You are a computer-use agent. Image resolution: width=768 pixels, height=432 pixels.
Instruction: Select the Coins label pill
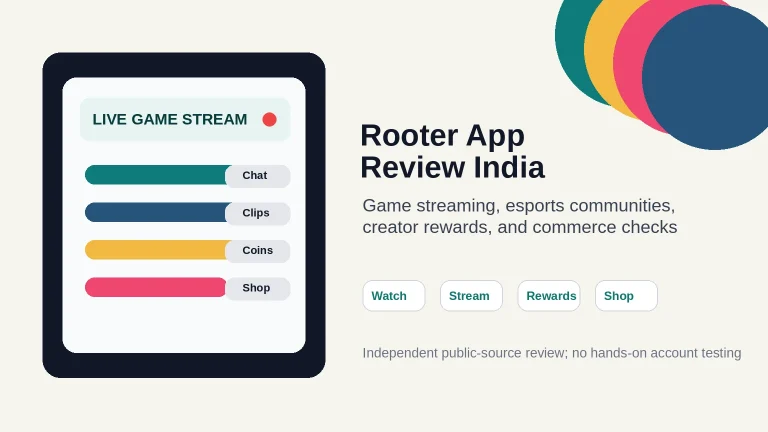(258, 251)
